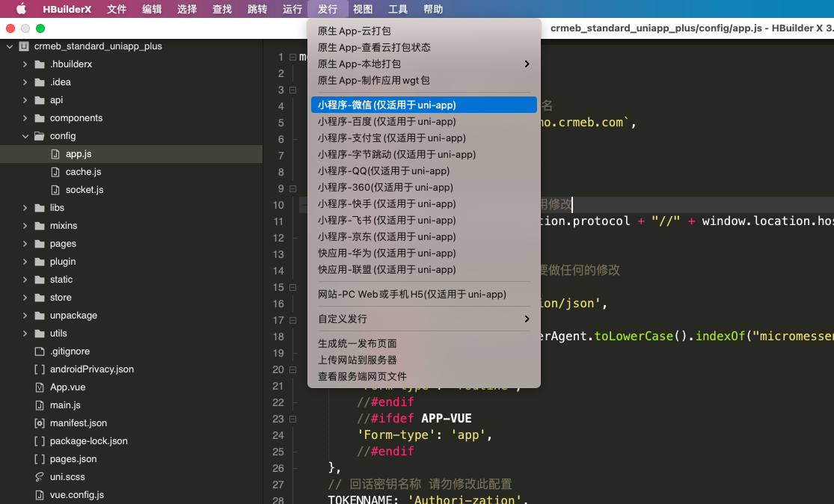Click the App.vue file icon
The width and height of the screenshot is (834, 504).
click(x=40, y=387)
